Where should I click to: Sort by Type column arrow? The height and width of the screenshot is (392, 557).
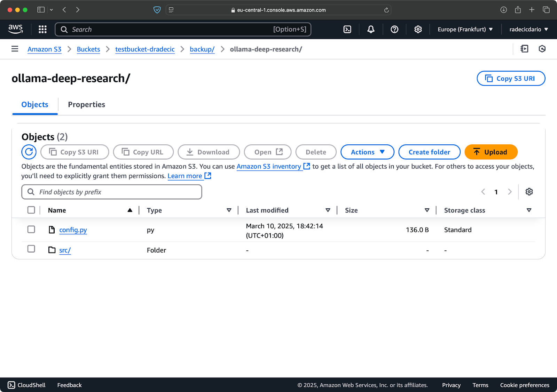click(229, 210)
